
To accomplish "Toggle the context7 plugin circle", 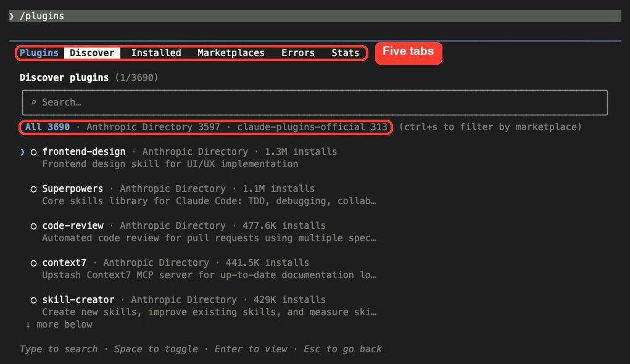I will click(x=34, y=263).
